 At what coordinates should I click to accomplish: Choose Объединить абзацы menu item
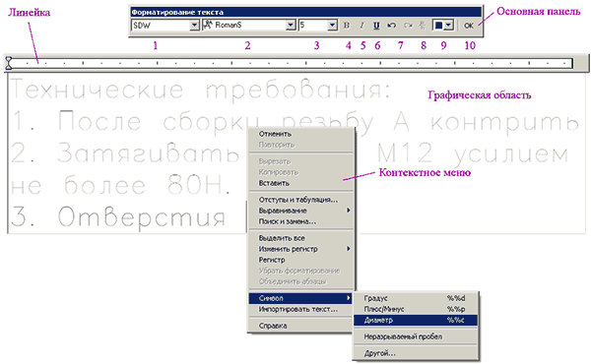point(300,281)
